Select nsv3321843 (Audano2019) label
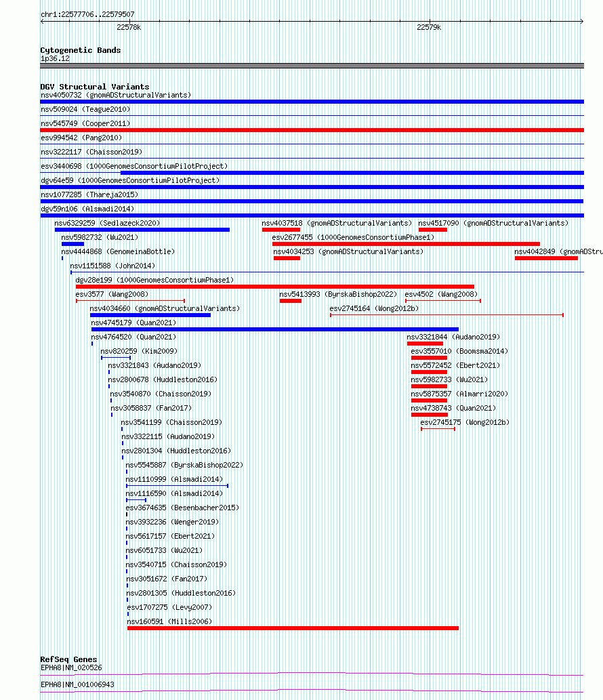The height and width of the screenshot is (700, 603). (x=154, y=366)
